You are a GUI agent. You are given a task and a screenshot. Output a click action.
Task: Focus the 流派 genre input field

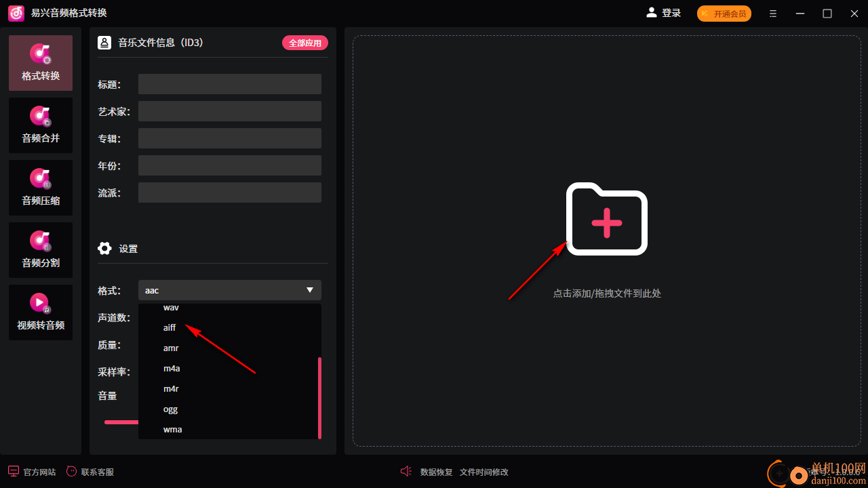coord(230,192)
